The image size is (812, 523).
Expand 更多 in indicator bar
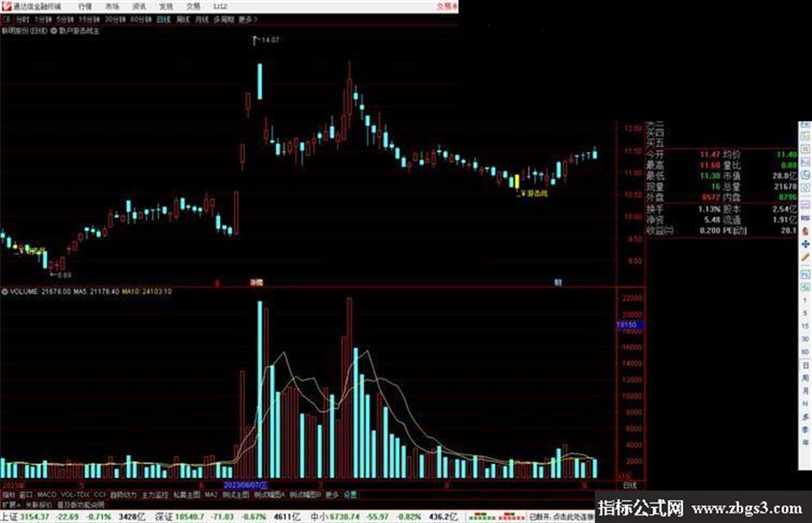point(332,495)
